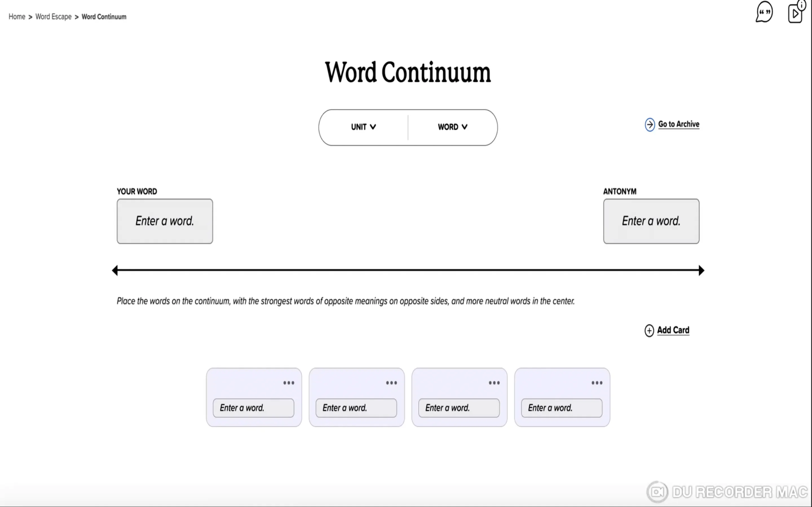Screen dimensions: 812x507
Task: Click the YOUR WORD input field
Action: (164, 221)
